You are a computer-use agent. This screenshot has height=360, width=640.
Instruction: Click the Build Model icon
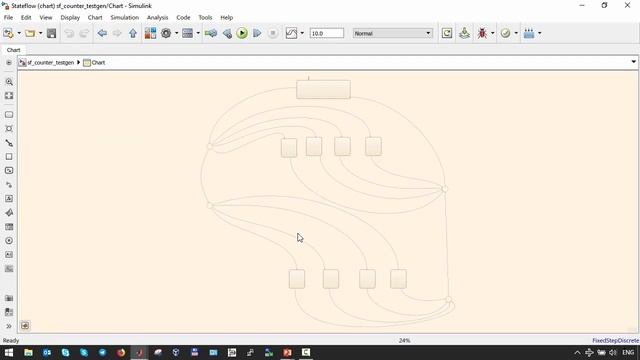(464, 33)
